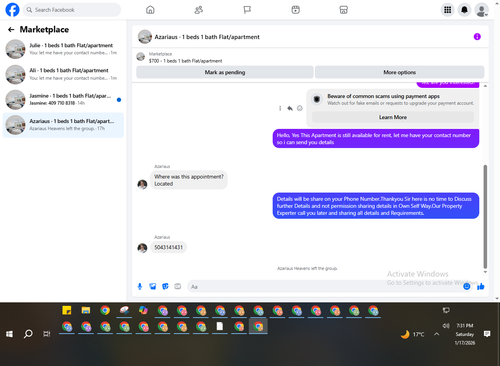
Task: Click the chat scrollbar thumb
Action: point(485,217)
